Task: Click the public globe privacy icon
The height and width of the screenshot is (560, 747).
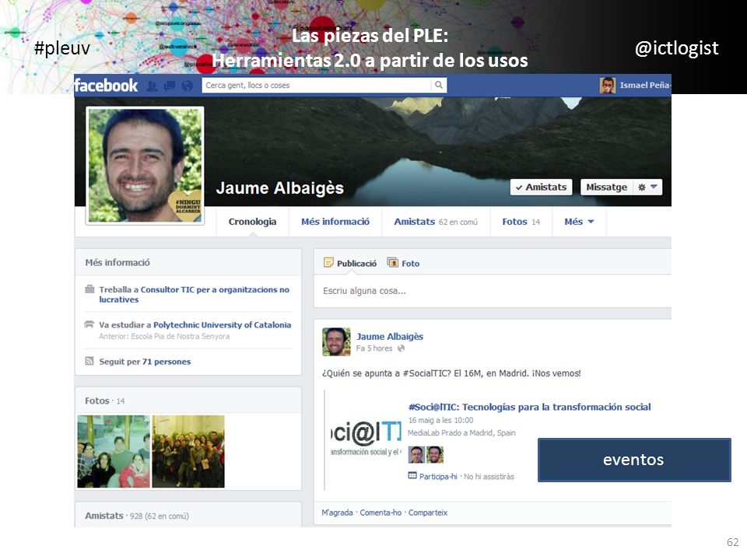Action: (402, 348)
